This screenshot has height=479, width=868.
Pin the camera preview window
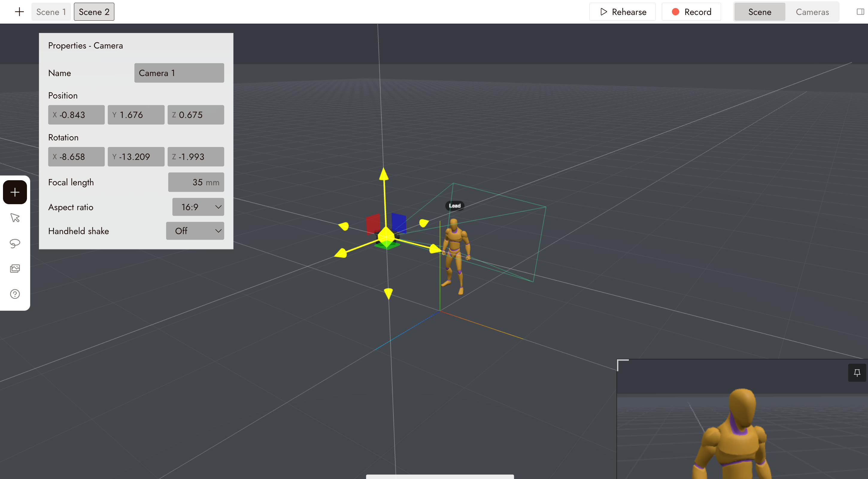click(x=857, y=373)
